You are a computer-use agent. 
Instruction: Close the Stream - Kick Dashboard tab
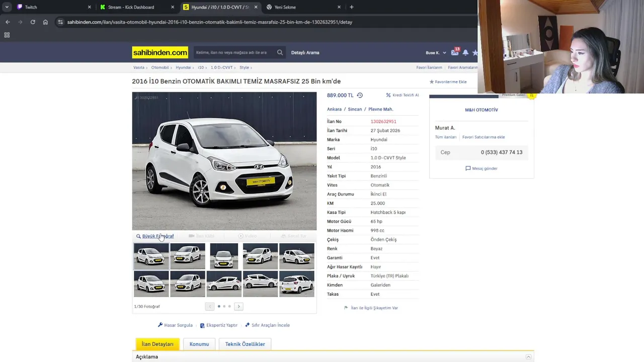pos(173,7)
